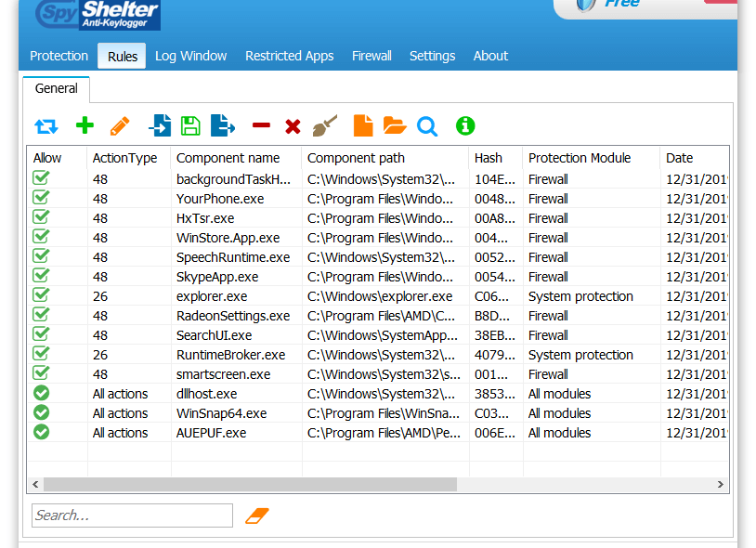
Task: Toggle allow for HxTsr.exe rule
Action: coord(41,217)
